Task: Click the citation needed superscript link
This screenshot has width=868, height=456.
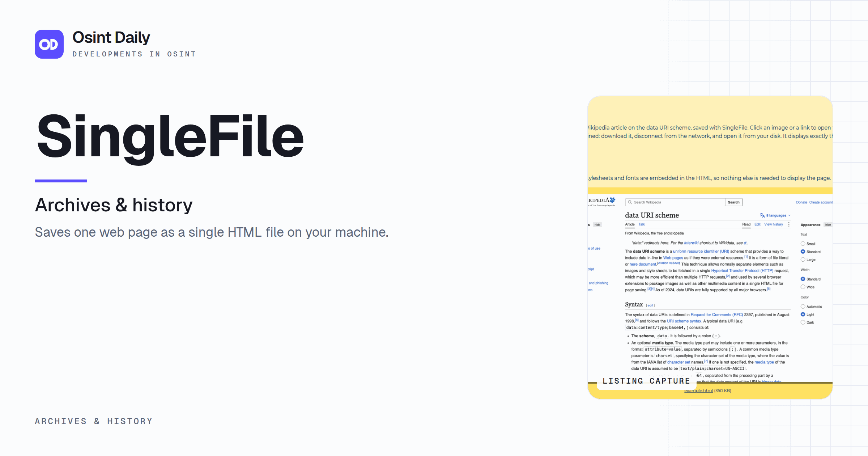Action: (x=668, y=263)
